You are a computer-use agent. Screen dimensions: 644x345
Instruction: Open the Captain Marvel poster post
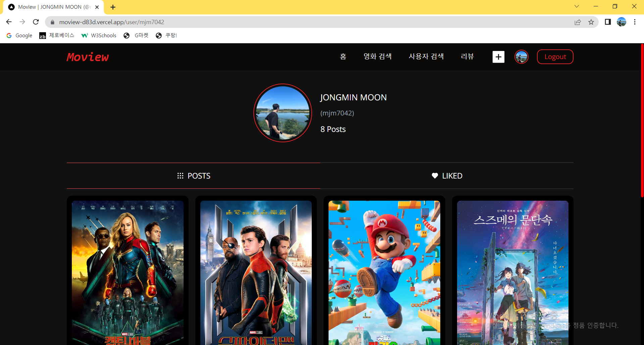point(128,273)
